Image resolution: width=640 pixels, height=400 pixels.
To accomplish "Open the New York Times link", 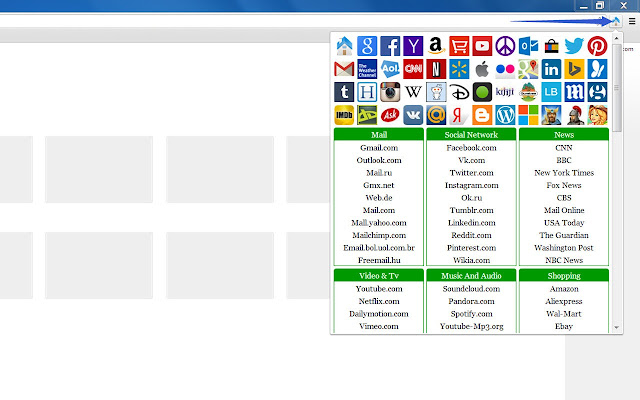I will pyautogui.click(x=564, y=173).
